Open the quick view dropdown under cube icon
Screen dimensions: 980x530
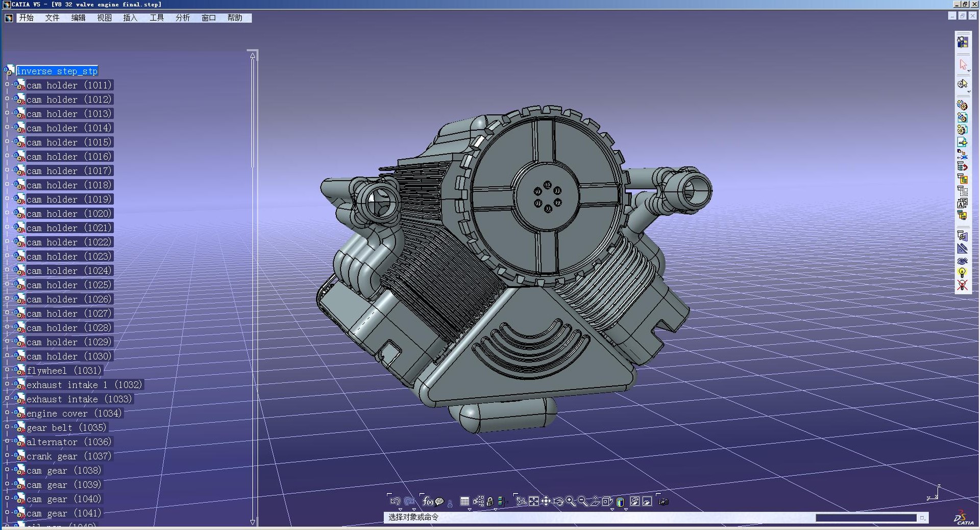click(612, 510)
